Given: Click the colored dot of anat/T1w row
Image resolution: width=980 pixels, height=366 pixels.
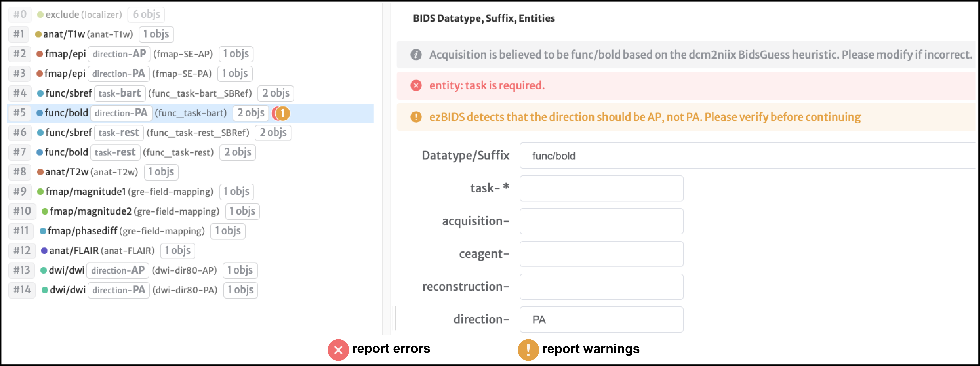Looking at the screenshot, I should (x=38, y=34).
